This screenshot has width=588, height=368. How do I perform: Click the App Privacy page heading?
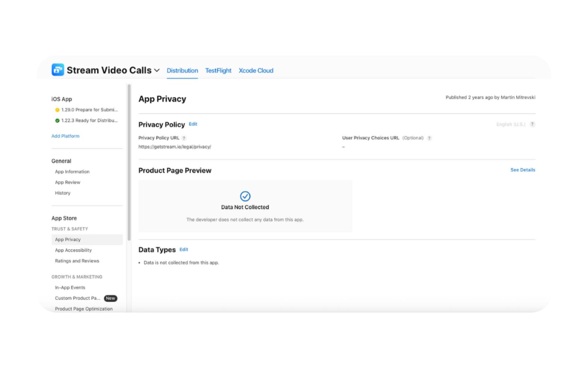(x=162, y=99)
